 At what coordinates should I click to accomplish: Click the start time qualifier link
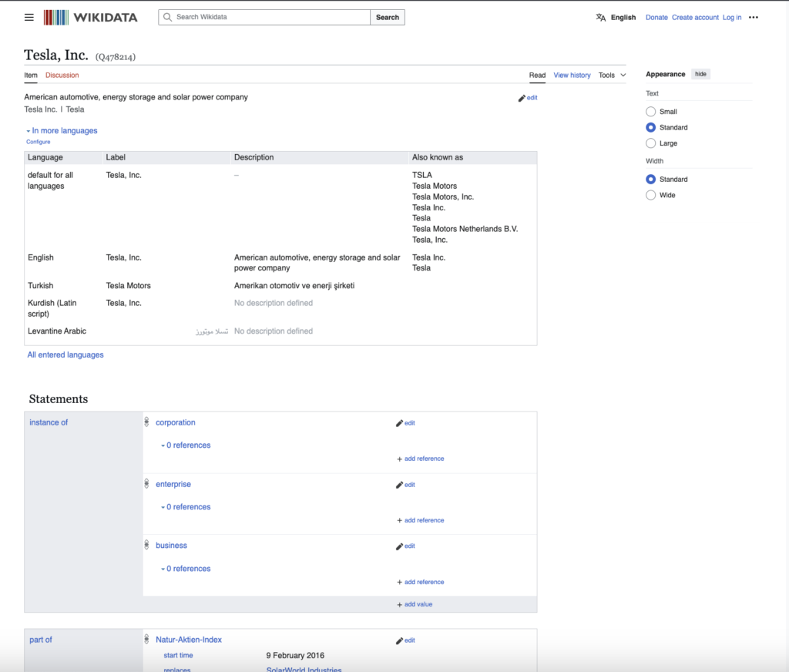click(178, 655)
